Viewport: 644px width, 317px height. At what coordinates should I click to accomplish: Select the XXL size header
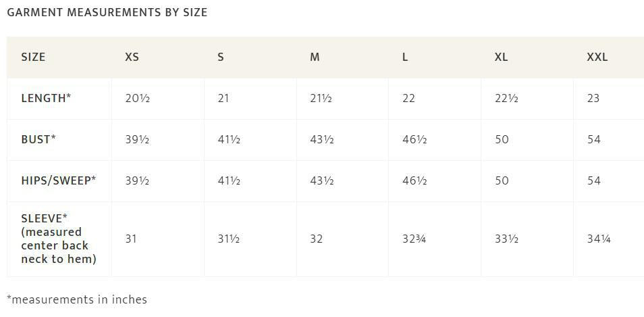[x=597, y=57]
